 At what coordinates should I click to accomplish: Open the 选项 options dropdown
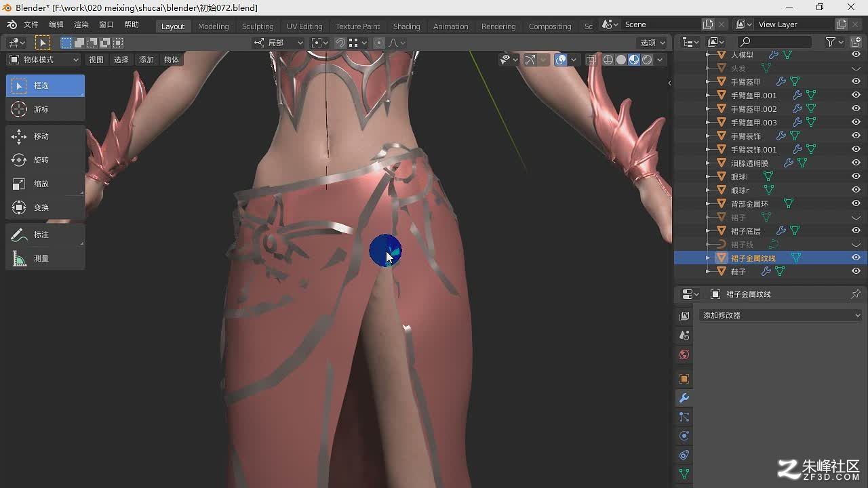click(653, 43)
